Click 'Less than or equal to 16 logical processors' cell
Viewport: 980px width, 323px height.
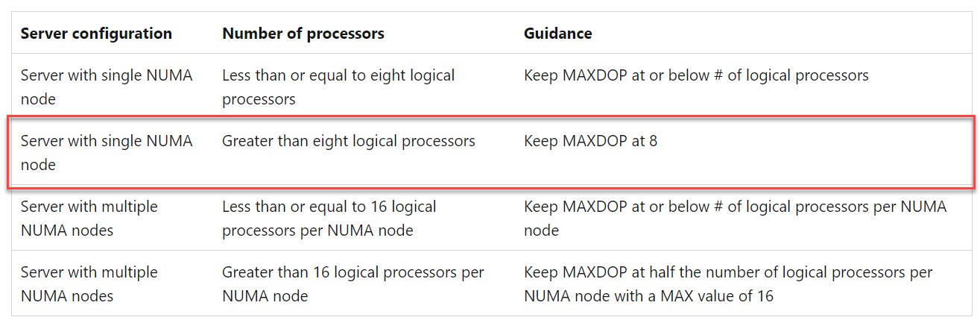point(329,218)
